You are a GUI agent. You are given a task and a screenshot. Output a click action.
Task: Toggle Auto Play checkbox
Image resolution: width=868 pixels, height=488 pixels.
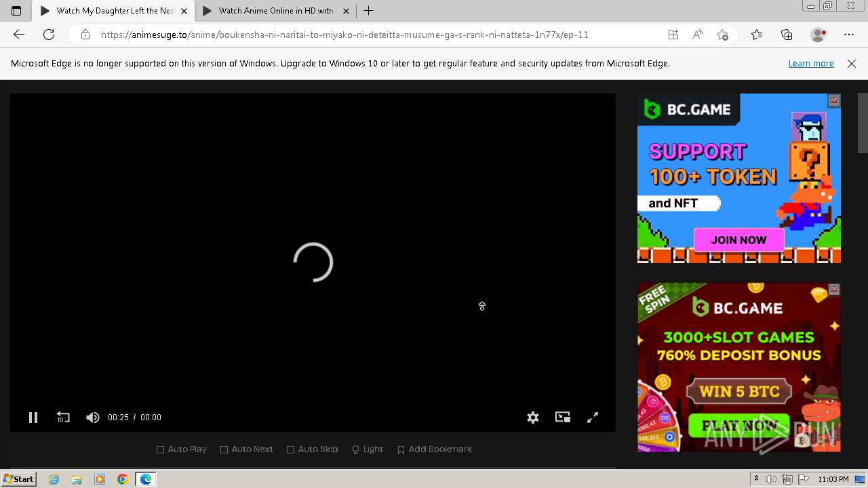pos(182,449)
